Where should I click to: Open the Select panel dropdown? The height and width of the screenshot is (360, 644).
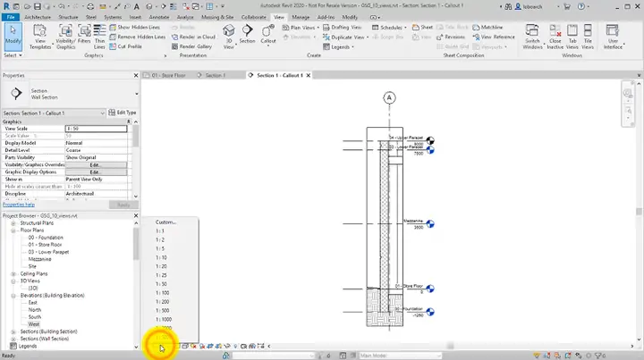tap(13, 55)
